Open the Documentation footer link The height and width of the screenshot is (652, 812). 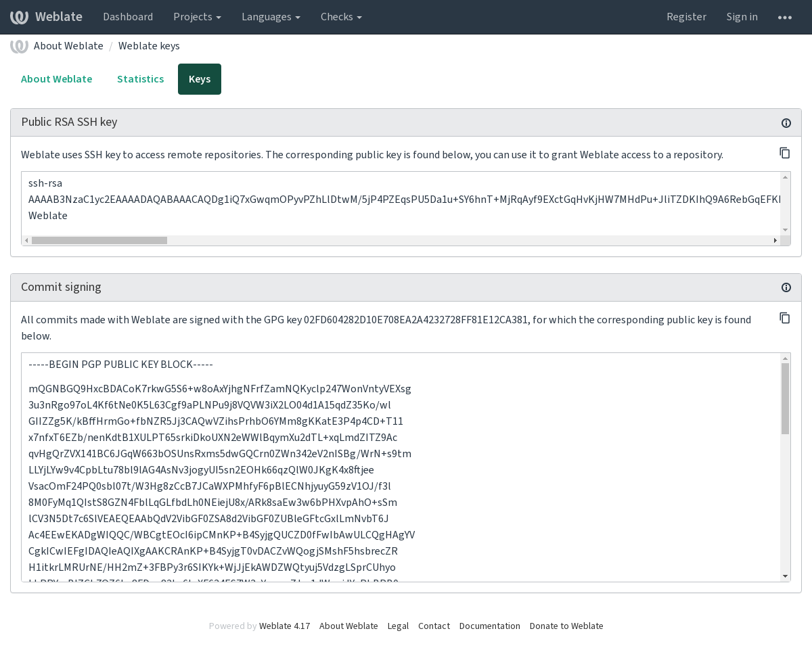[x=490, y=626]
